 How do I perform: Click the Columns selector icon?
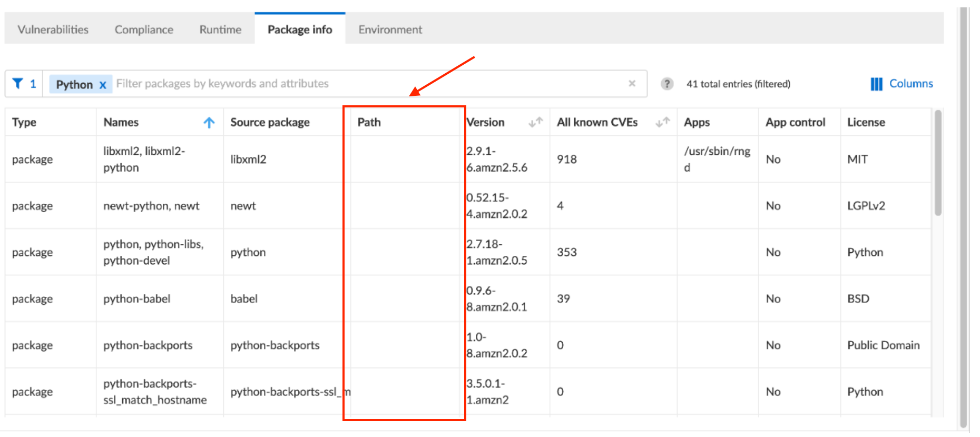click(x=876, y=83)
